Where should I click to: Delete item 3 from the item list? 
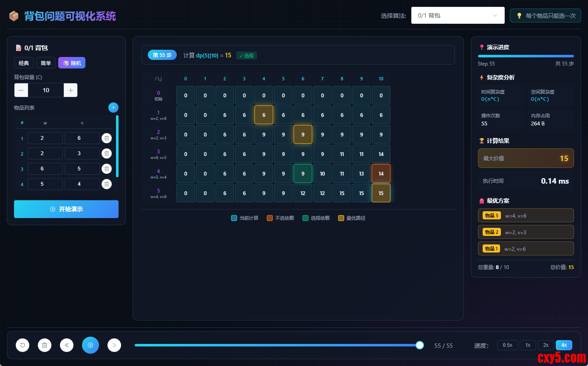[x=107, y=169]
